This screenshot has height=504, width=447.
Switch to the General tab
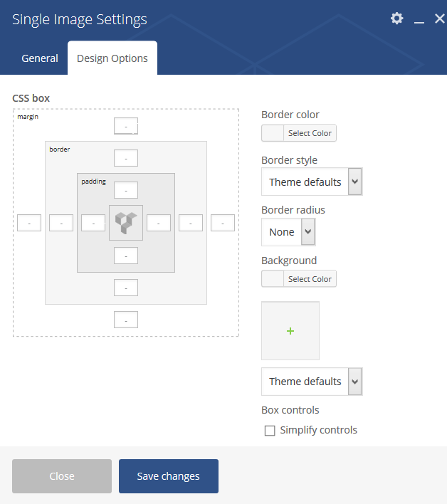click(40, 58)
